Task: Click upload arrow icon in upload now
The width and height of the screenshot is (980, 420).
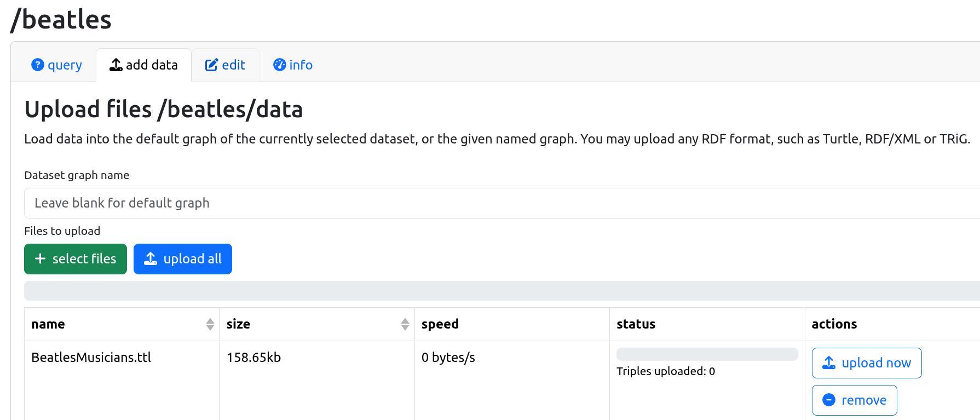Action: coord(829,363)
